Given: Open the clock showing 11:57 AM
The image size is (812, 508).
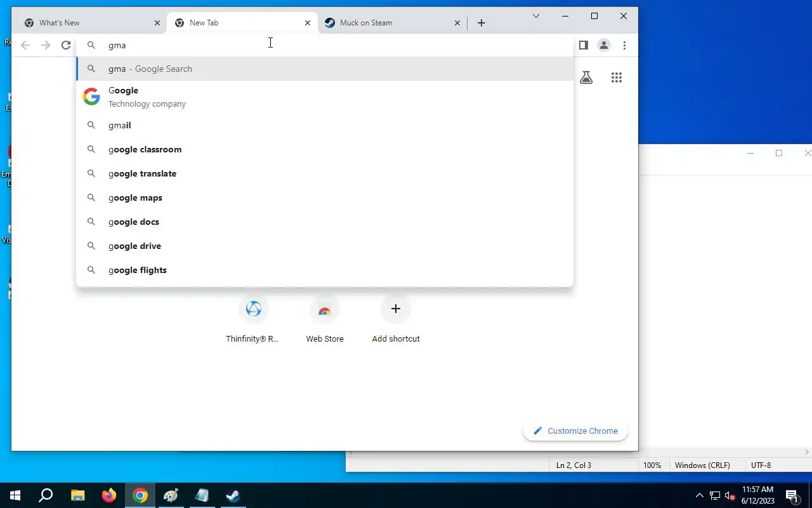Looking at the screenshot, I should tap(757, 495).
